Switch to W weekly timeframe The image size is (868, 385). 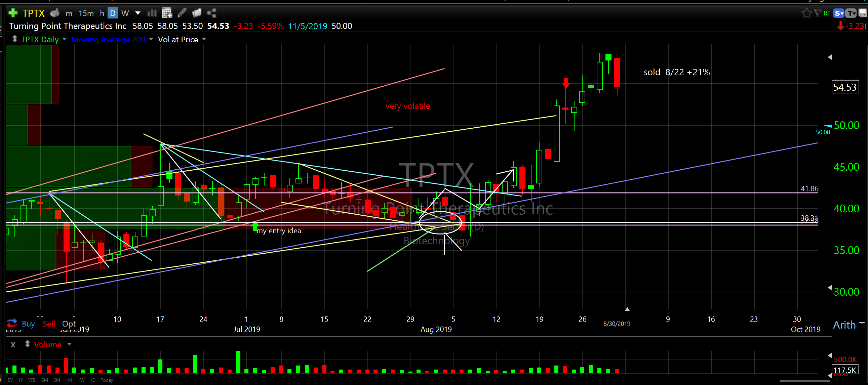(125, 13)
